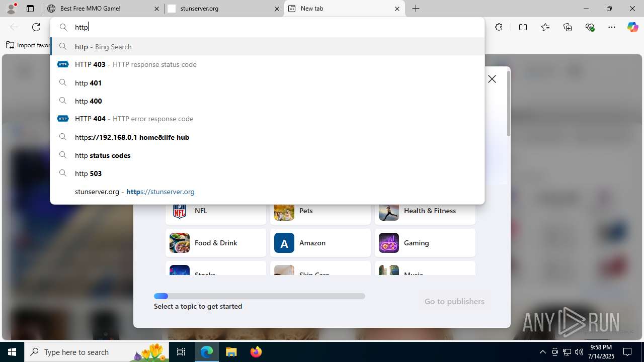
Task: Open the stunserver.org history suggestion
Action: click(x=268, y=191)
